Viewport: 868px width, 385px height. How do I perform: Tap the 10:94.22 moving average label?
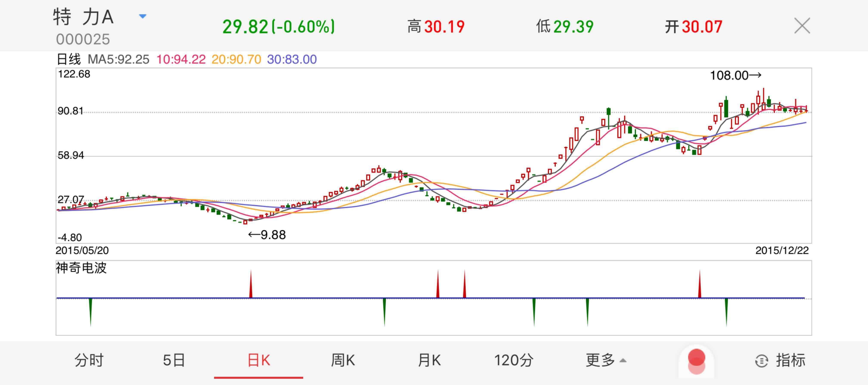(181, 59)
